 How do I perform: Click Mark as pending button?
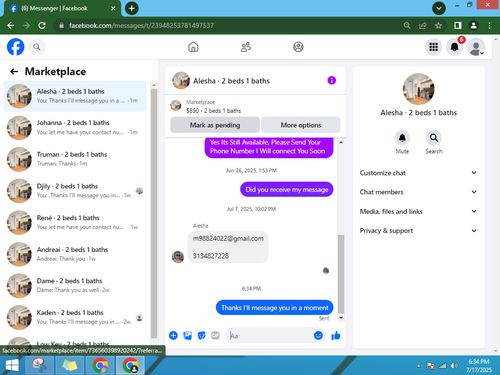pyautogui.click(x=215, y=125)
